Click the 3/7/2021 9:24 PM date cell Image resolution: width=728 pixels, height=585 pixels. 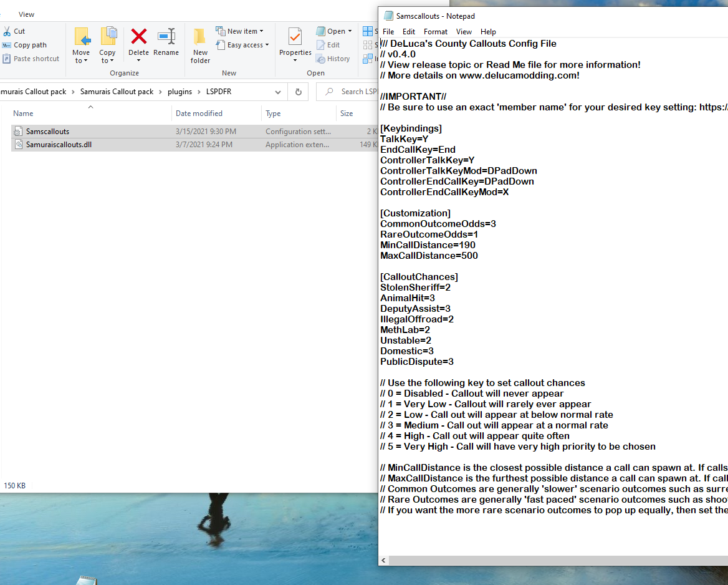click(204, 145)
